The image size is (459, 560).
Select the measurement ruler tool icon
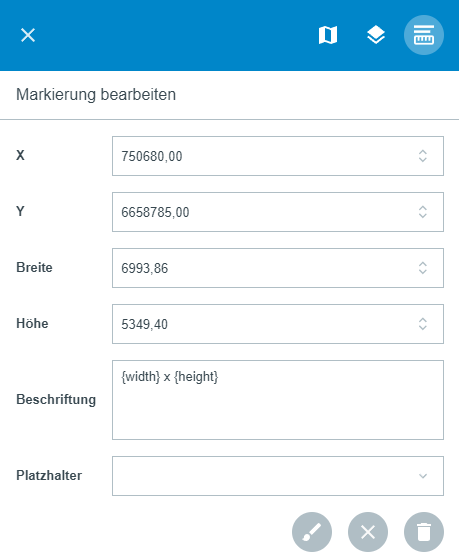[x=424, y=35]
